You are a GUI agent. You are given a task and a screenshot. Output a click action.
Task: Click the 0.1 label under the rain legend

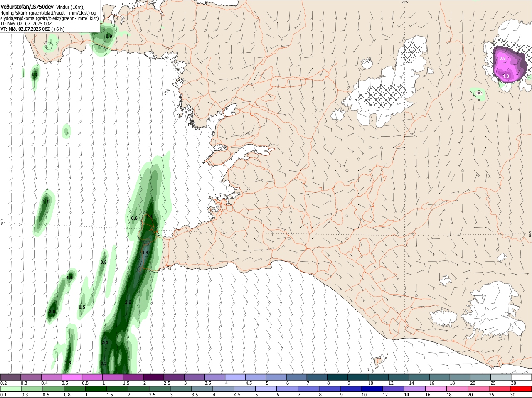click(x=3, y=395)
